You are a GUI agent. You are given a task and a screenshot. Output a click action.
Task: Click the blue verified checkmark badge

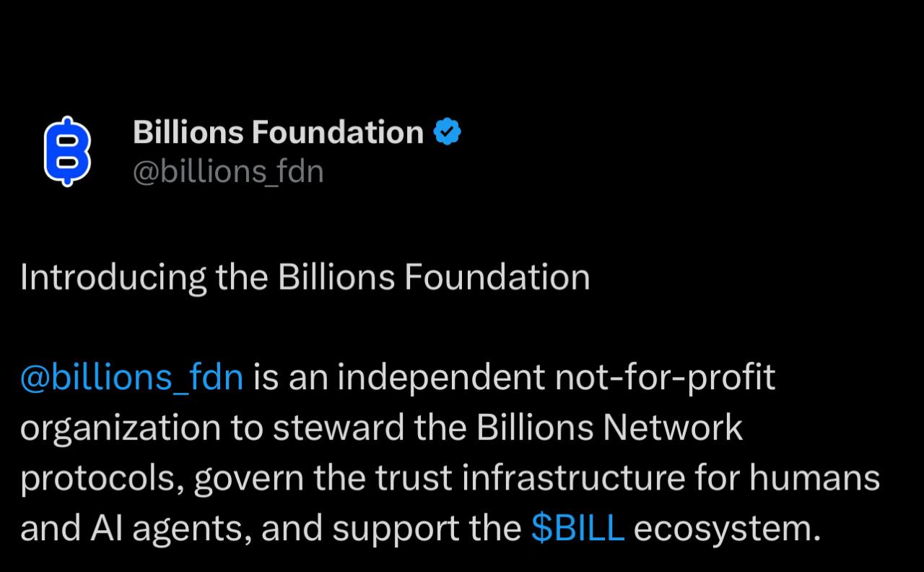[447, 132]
